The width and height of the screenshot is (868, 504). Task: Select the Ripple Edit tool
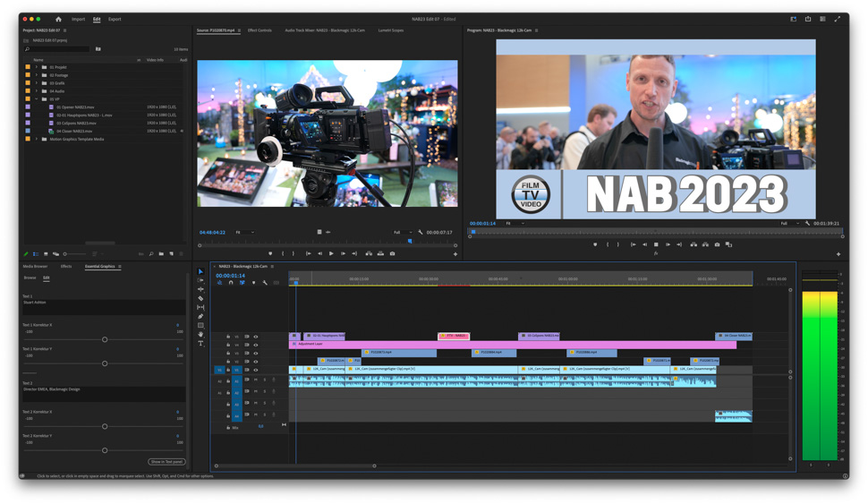point(200,289)
